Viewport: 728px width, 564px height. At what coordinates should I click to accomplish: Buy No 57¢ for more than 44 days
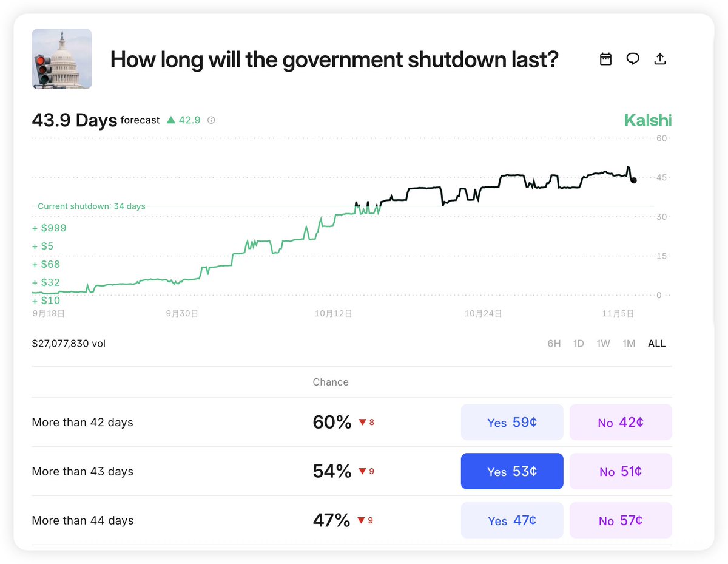pyautogui.click(x=621, y=520)
